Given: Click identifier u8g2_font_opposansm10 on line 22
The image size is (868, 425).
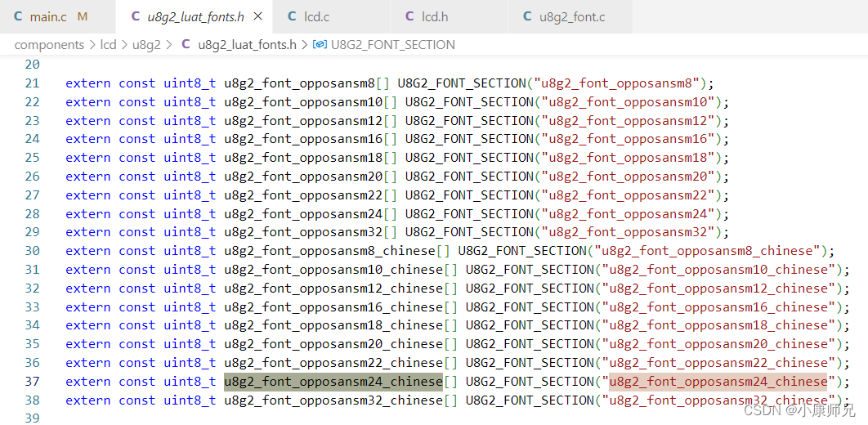Looking at the screenshot, I should tap(303, 102).
